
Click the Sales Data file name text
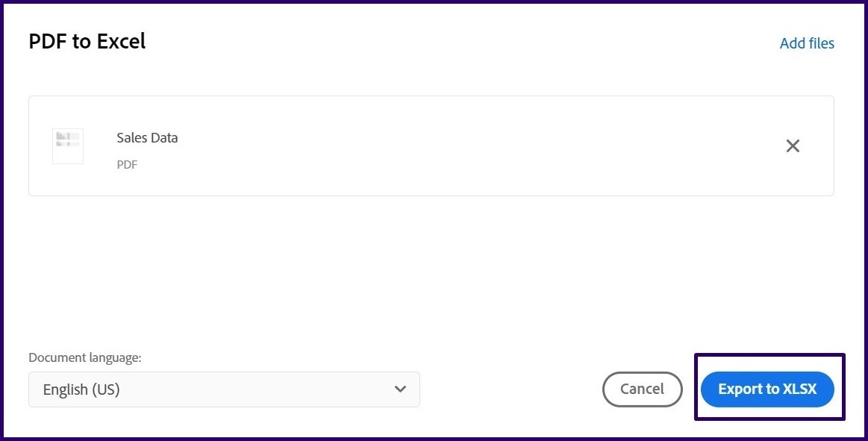tap(146, 137)
